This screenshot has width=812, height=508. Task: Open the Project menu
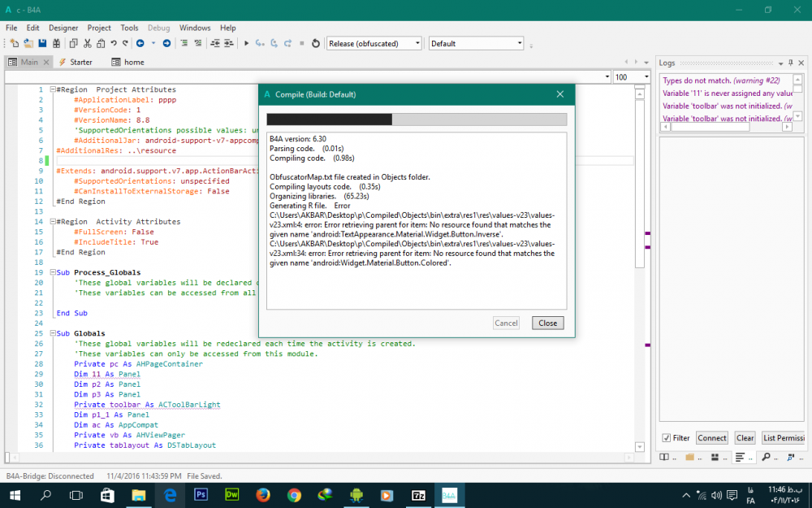point(99,28)
